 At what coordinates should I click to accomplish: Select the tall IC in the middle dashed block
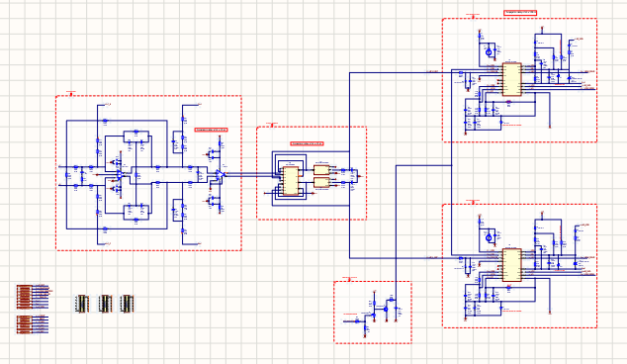click(291, 181)
